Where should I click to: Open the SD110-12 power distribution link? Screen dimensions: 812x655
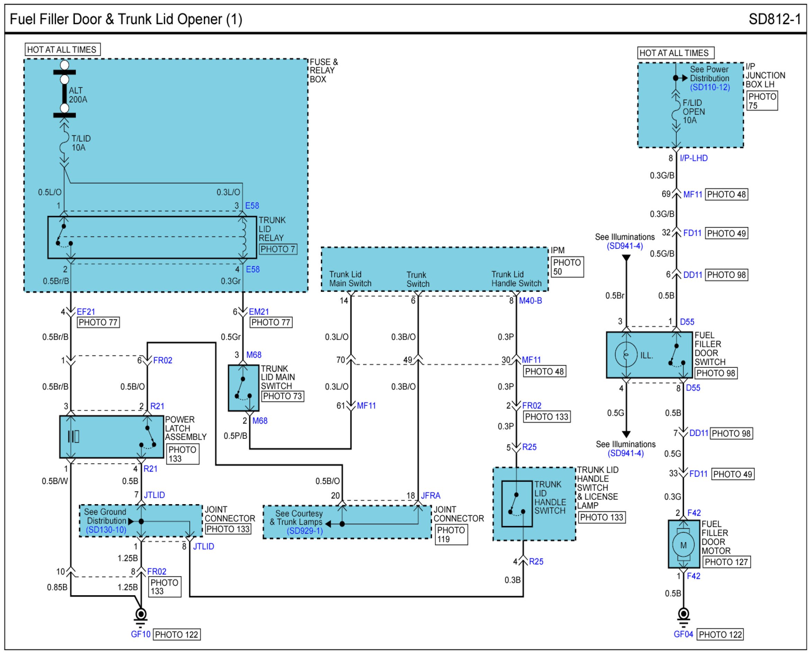tap(710, 88)
